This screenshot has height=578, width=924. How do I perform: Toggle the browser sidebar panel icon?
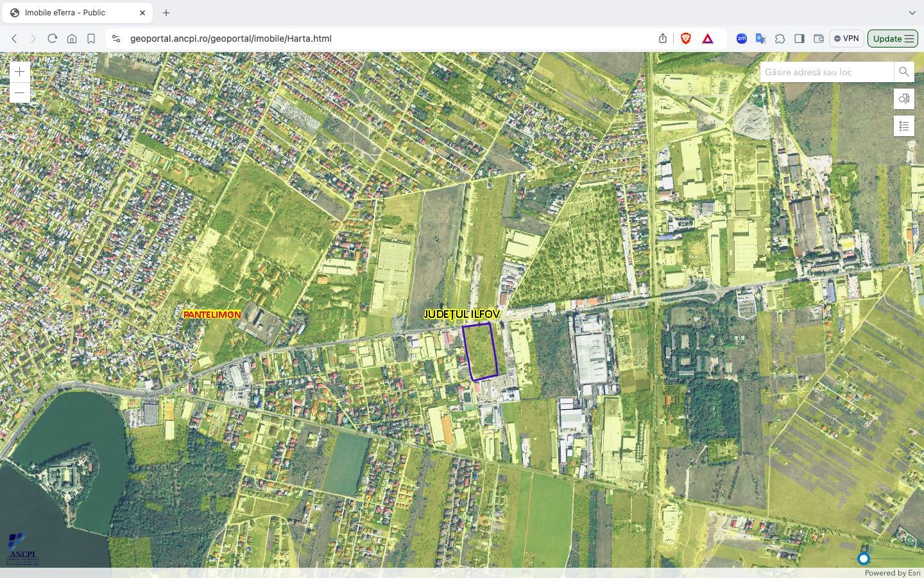[x=799, y=39]
